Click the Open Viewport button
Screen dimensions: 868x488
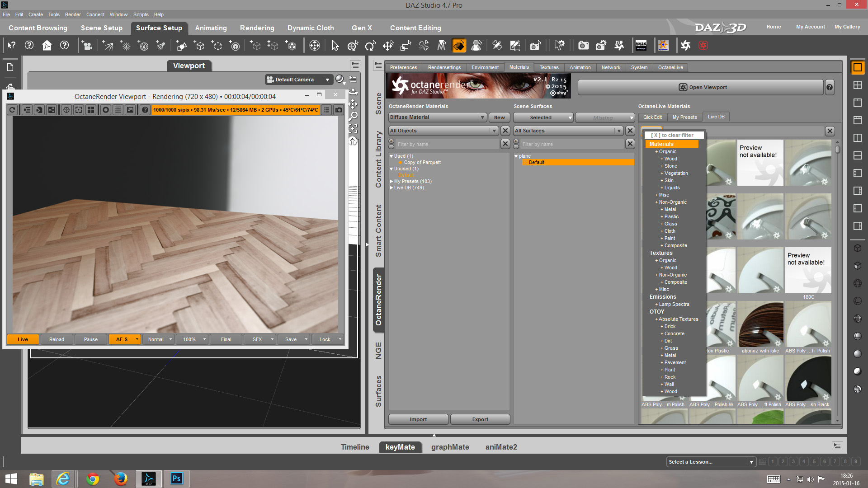click(700, 87)
